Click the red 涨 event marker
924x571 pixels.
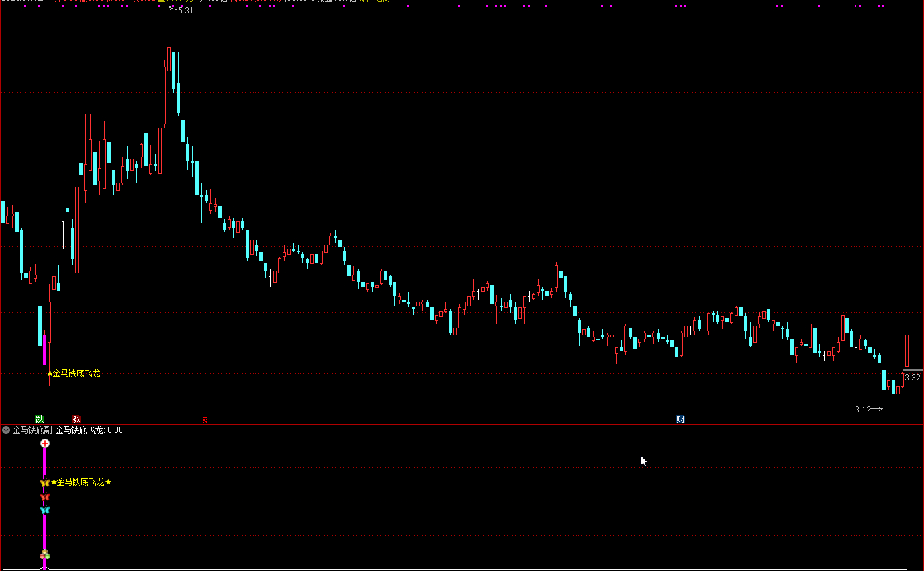point(76,419)
